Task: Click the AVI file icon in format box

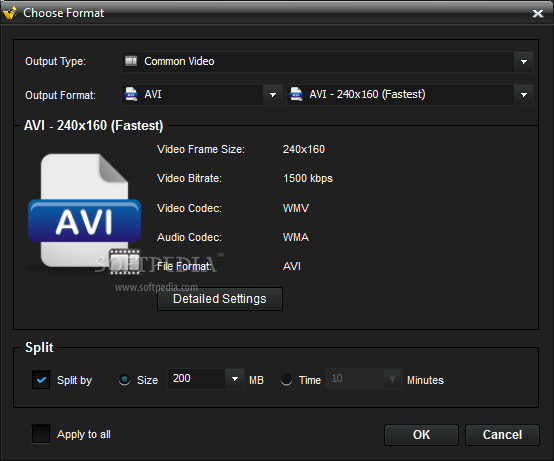Action: [x=131, y=94]
